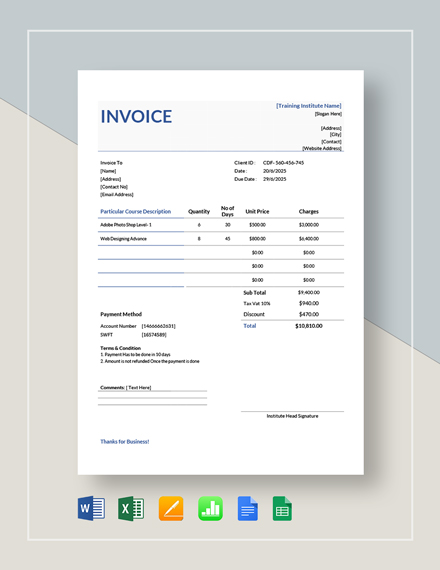Click the Microsoft Excel format icon
440x570 pixels.
click(131, 508)
